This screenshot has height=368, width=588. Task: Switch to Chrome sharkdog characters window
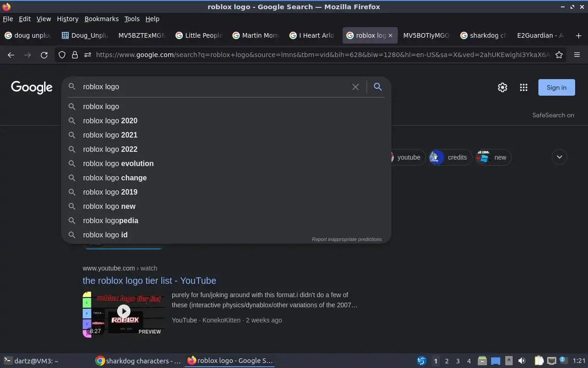(x=138, y=361)
